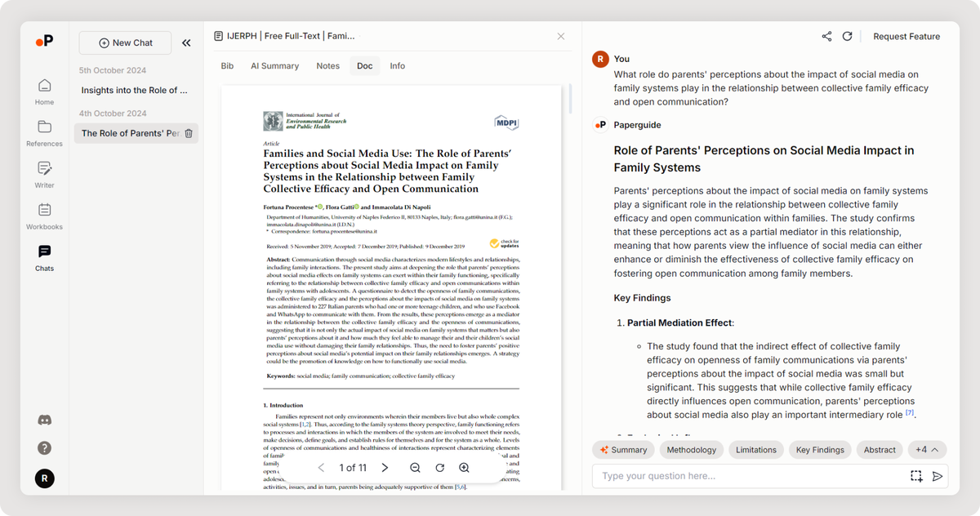Zoom out of the PDF document
This screenshot has width=980, height=516.
pos(415,468)
